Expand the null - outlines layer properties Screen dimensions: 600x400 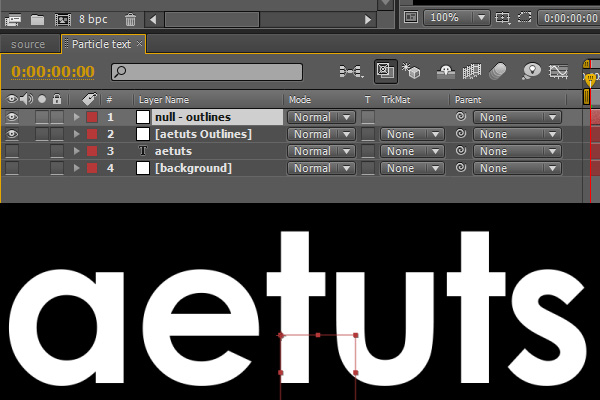77,117
